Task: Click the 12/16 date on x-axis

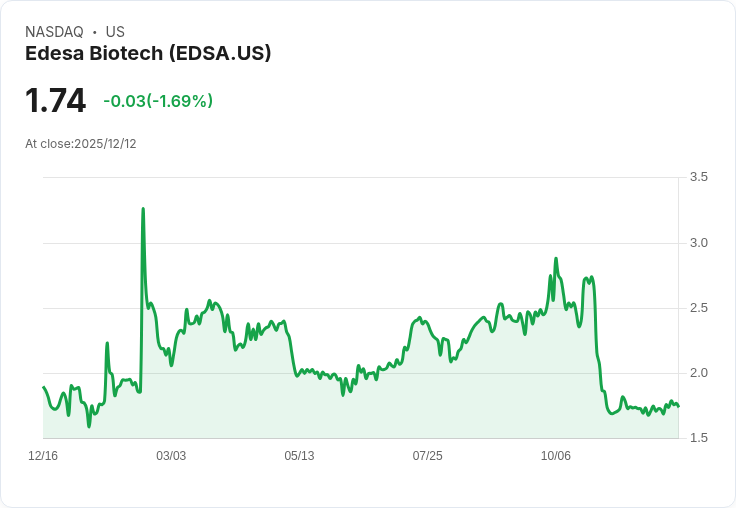Action: [43, 456]
